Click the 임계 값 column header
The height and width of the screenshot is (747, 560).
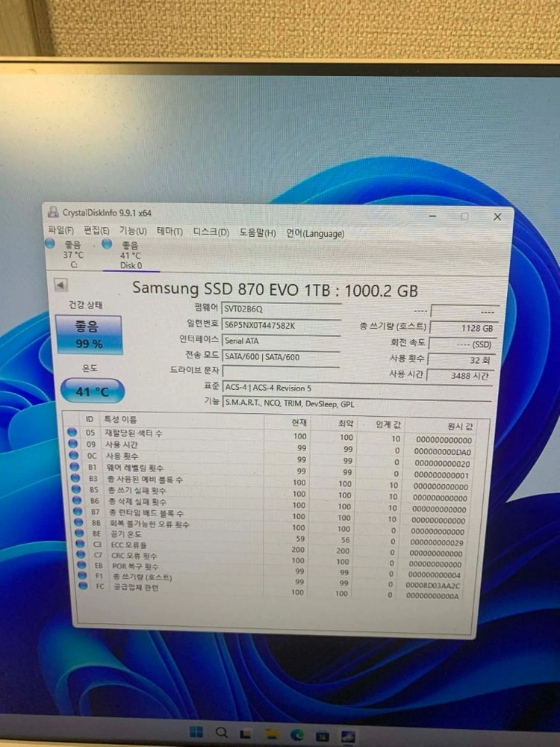388,424
